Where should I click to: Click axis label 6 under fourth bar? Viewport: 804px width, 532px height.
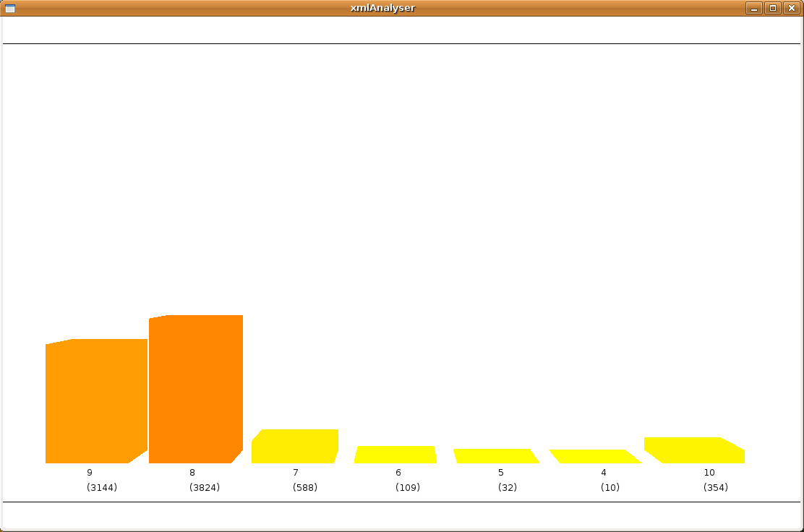click(x=398, y=473)
